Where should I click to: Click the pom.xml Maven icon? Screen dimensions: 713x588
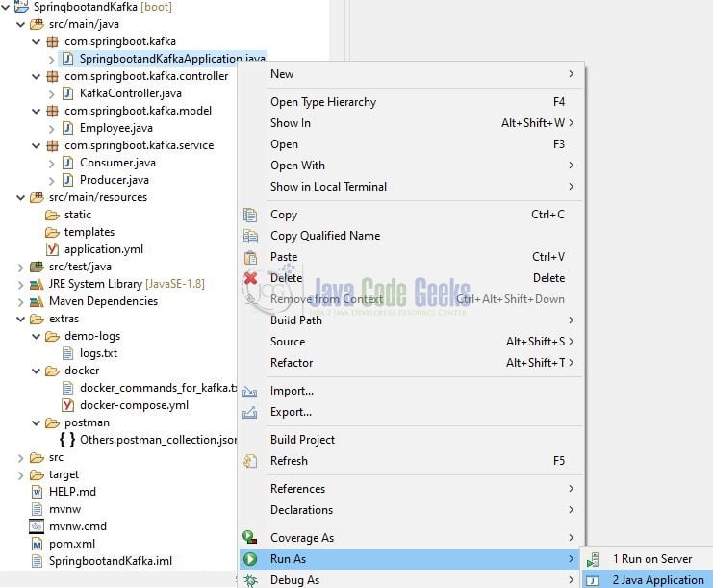[x=37, y=544]
